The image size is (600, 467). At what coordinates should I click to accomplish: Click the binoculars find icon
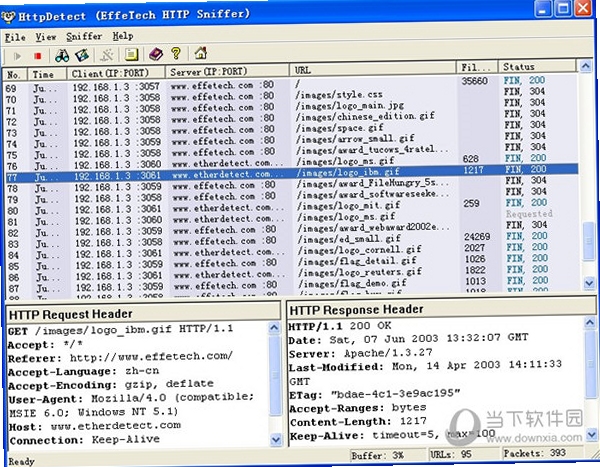(62, 56)
